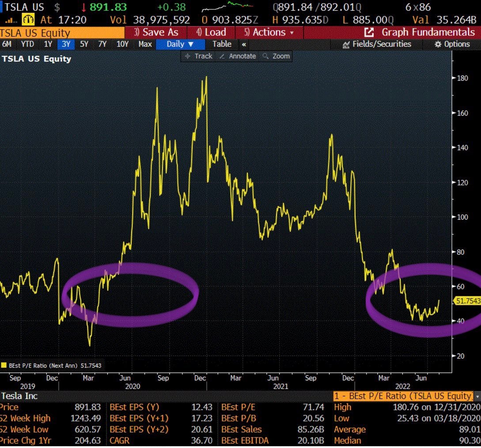Click the +0.38 change value
This screenshot has height=448, width=481.
[171, 7]
